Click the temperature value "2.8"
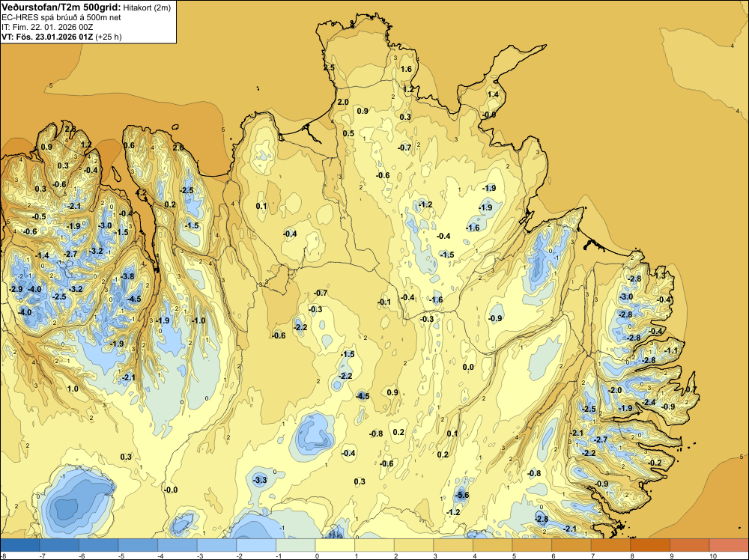Image resolution: width=749 pixels, height=560 pixels. (70, 129)
